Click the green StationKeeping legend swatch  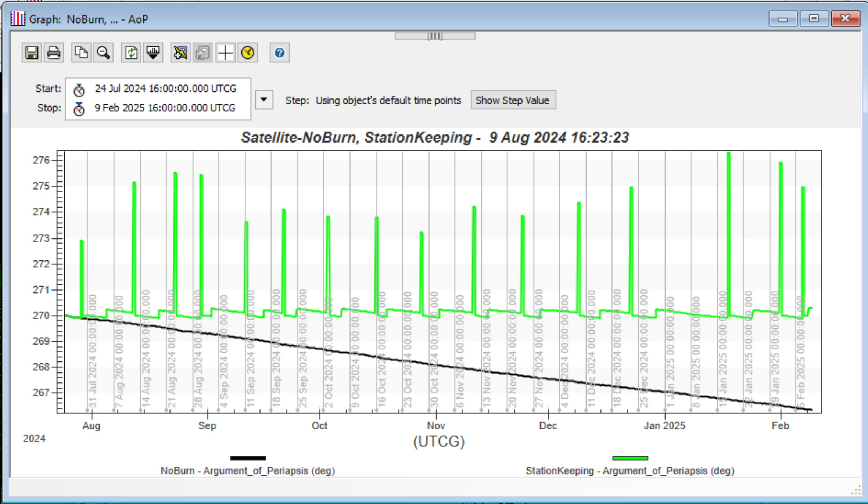point(630,458)
